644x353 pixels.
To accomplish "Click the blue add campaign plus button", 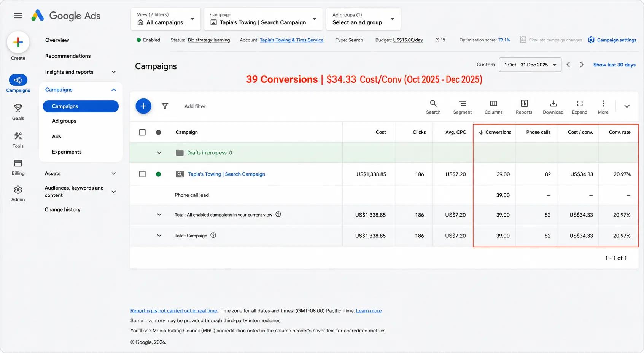I will point(143,106).
